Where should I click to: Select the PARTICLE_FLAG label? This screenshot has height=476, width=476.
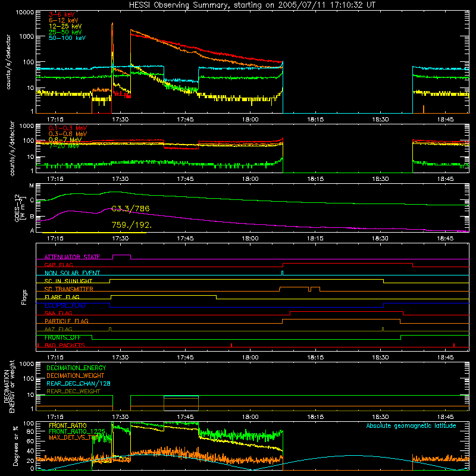67,321
